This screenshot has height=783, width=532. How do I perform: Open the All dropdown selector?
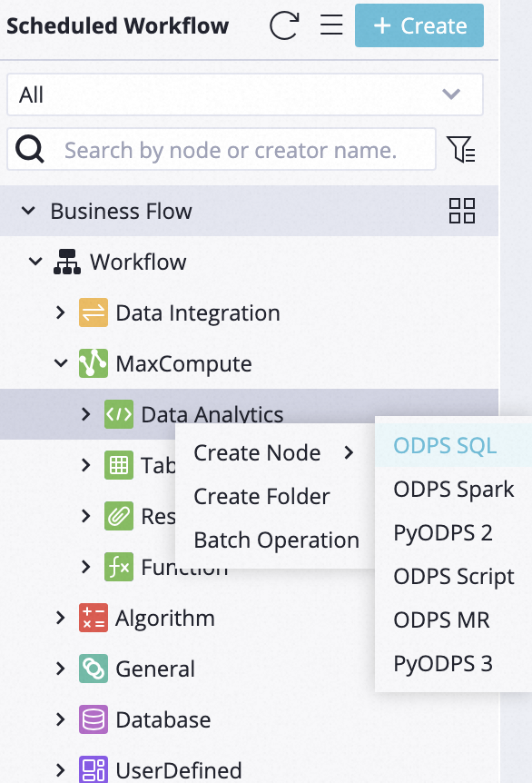tap(244, 94)
